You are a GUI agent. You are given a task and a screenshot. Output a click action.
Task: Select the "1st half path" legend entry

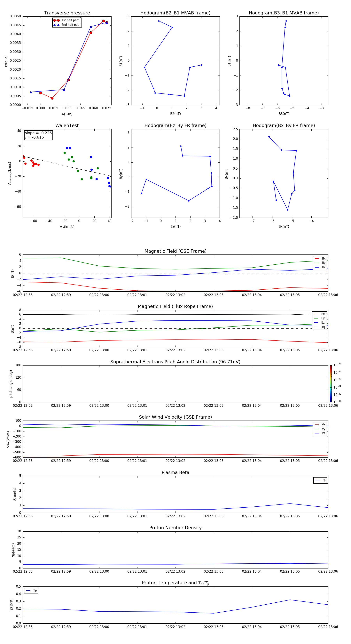pos(67,20)
